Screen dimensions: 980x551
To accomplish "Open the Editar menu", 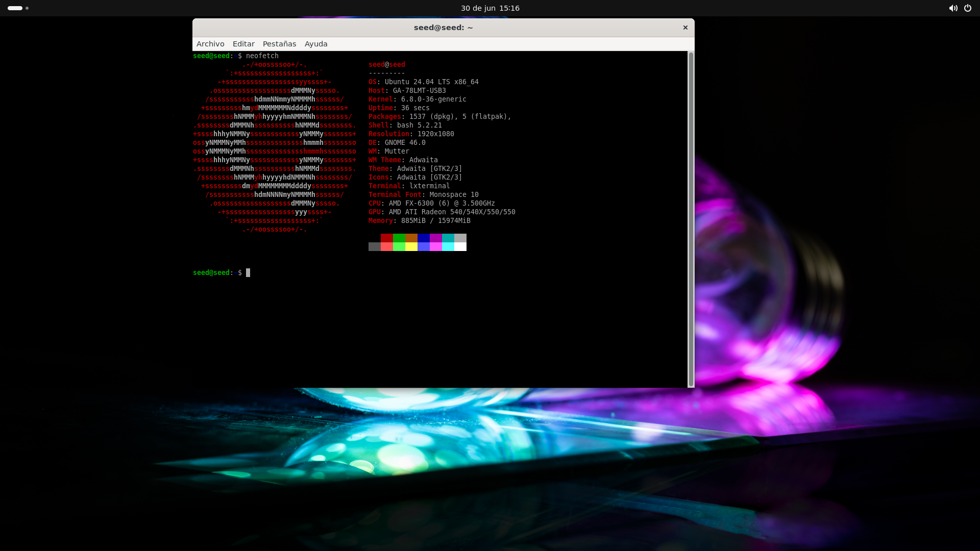I will click(x=243, y=44).
